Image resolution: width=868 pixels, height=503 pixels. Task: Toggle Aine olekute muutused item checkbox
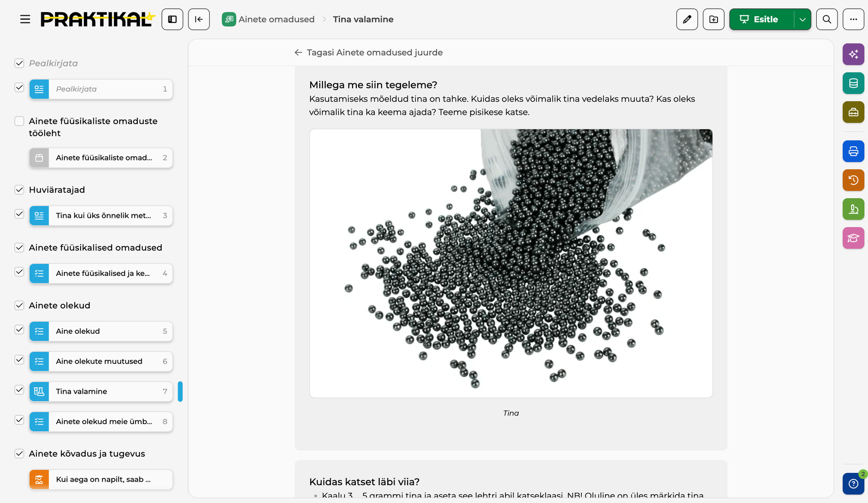click(x=19, y=360)
